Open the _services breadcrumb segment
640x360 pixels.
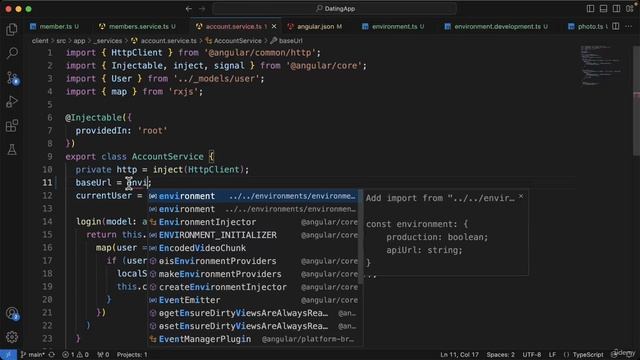click(108, 41)
